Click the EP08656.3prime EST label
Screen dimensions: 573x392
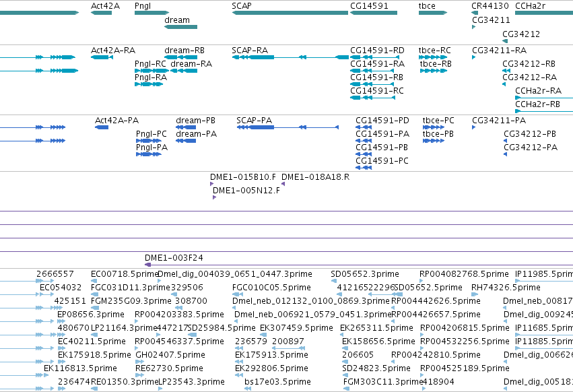click(x=91, y=315)
